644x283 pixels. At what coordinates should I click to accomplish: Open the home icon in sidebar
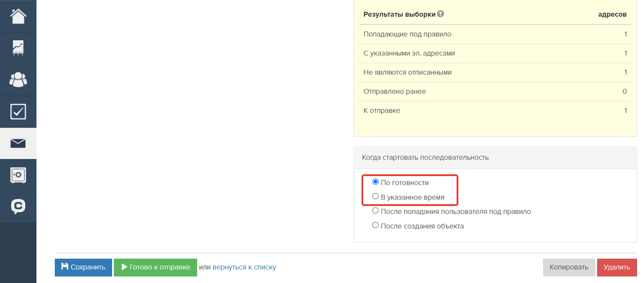(x=18, y=16)
